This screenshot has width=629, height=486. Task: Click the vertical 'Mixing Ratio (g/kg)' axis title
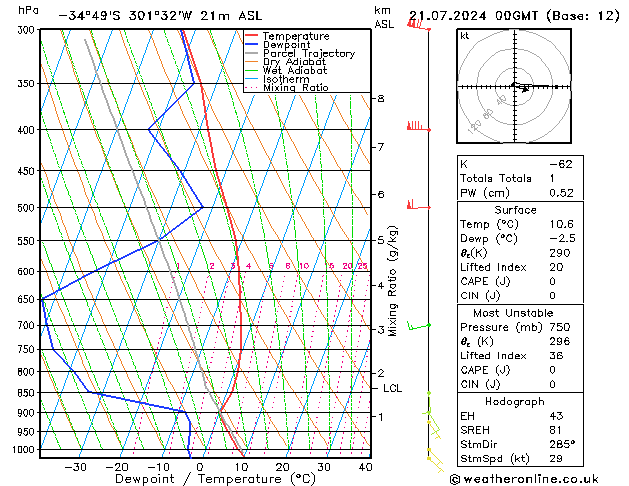393,281
